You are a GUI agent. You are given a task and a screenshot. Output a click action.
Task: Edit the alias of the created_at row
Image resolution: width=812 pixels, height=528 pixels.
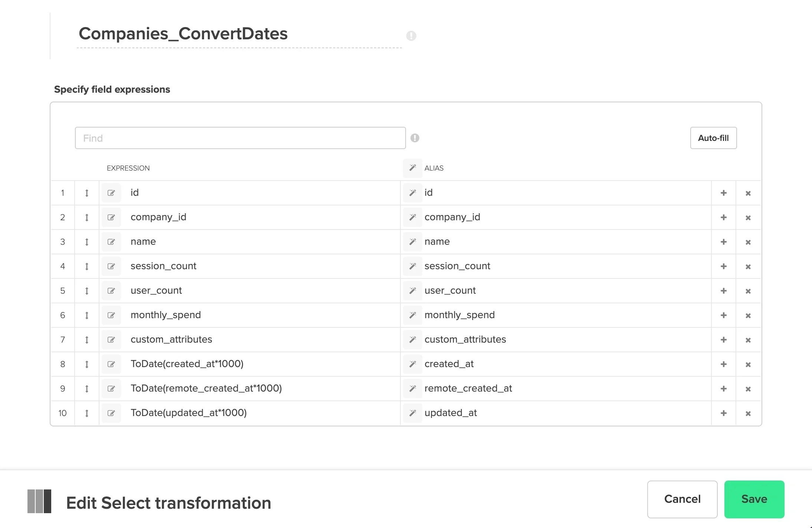pyautogui.click(x=412, y=364)
